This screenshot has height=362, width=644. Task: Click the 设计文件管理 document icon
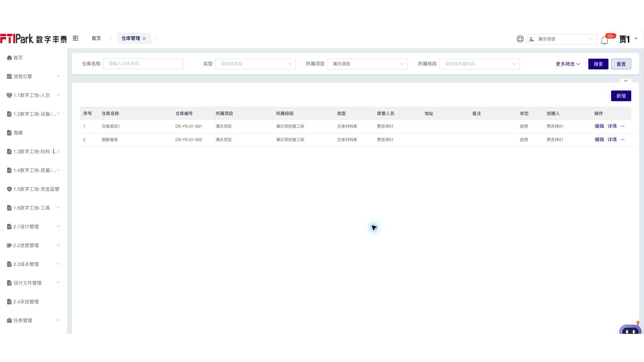(9, 283)
